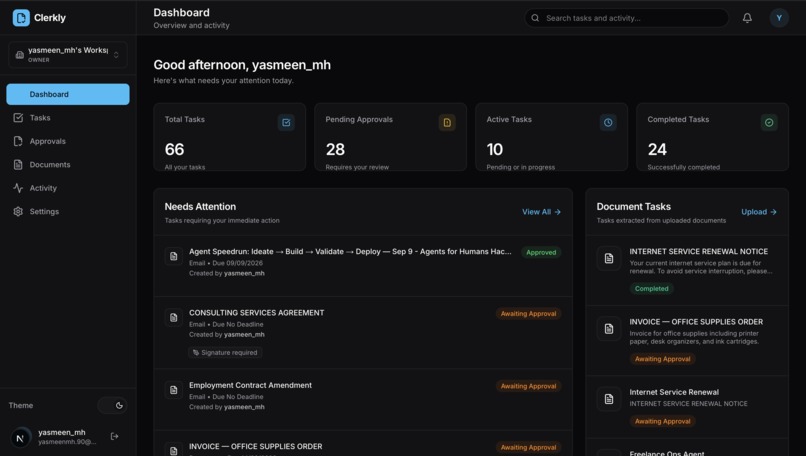The height and width of the screenshot is (456, 806).
Task: Click document icon for CONSULTING SERVICES AGREEMENT
Action: pos(174,317)
